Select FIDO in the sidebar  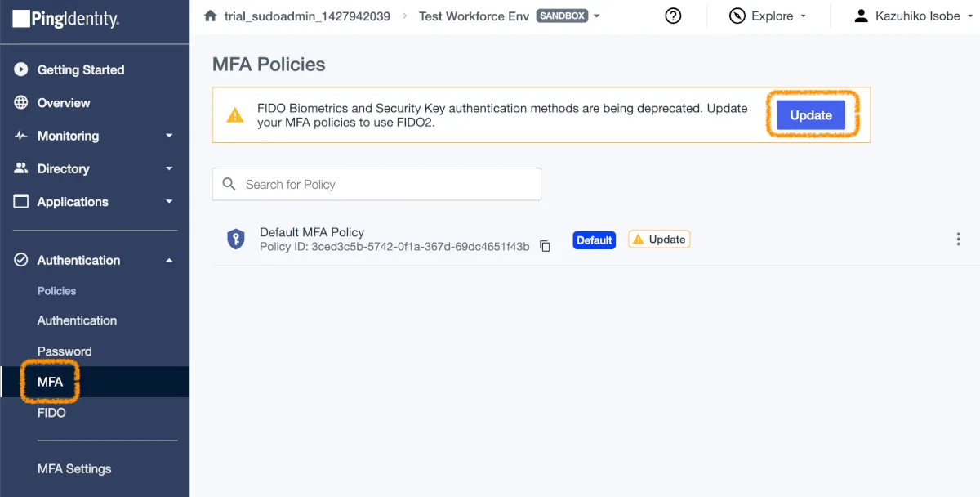[51, 413]
